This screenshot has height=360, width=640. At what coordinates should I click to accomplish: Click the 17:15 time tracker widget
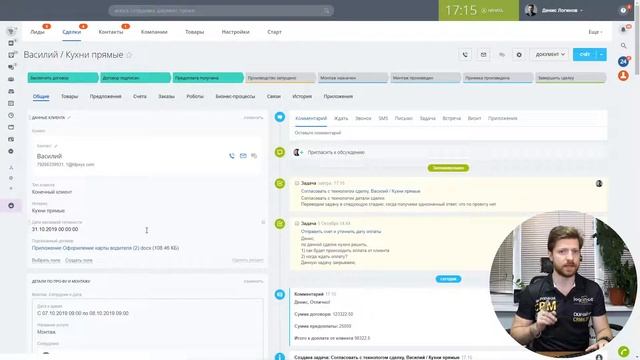[x=478, y=10]
